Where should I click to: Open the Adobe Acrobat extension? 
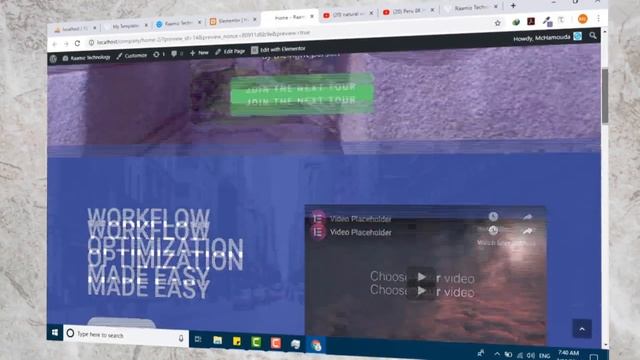point(531,21)
